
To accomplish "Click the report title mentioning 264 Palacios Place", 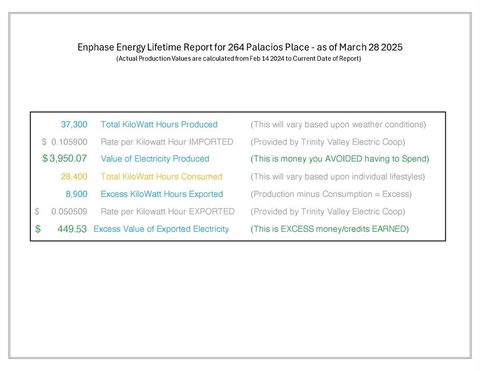I will click(240, 47).
